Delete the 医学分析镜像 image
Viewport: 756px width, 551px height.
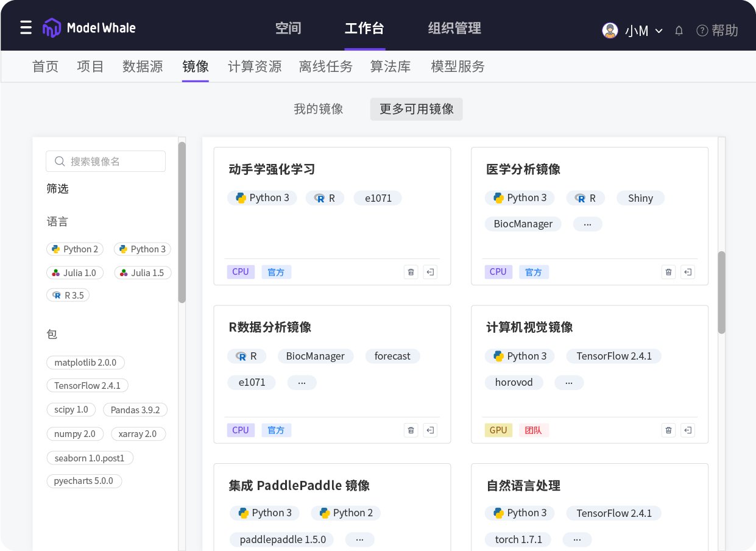pos(669,272)
